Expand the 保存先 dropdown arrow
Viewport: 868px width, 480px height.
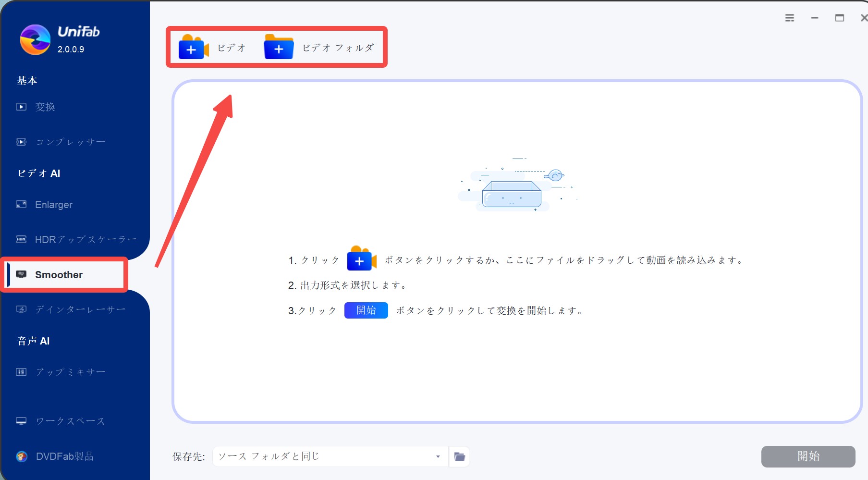[438, 456]
